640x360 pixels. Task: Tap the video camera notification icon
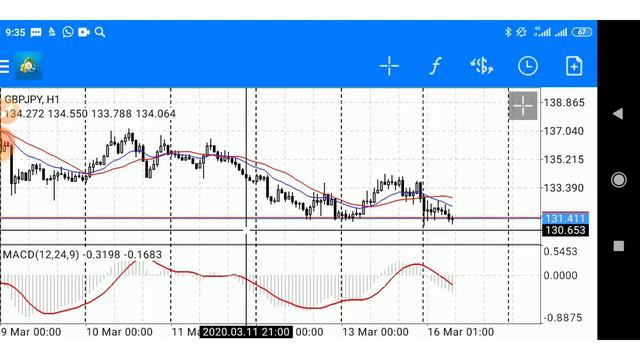click(84, 32)
